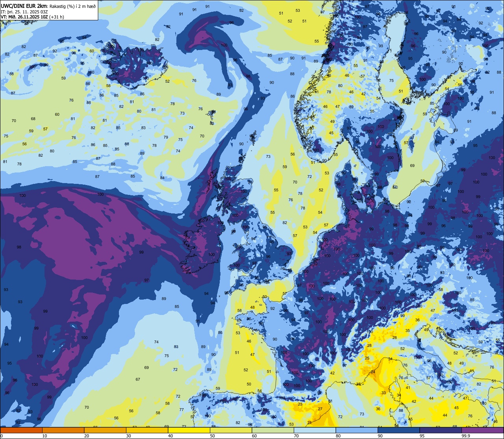Image resolution: width=504 pixels, height=439 pixels.
Task: Click the map value '33' near Corsica
Action: (384, 393)
